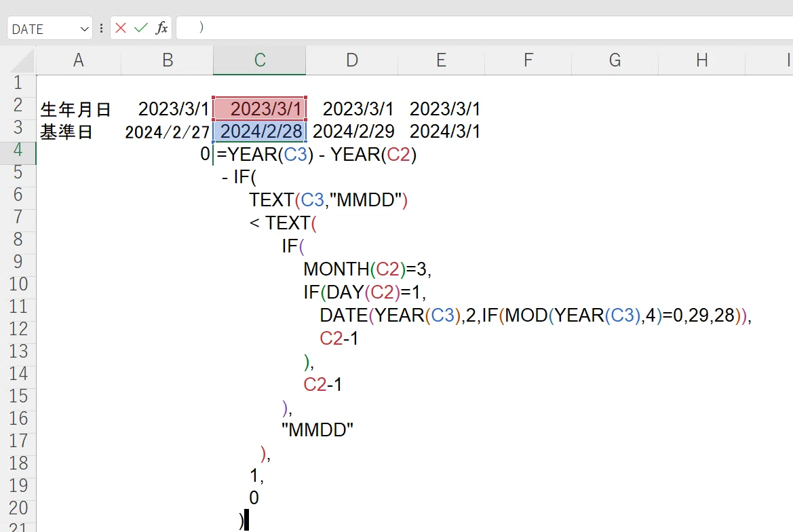Click the "MMDD" argument on row 16
Image resolution: width=793 pixels, height=532 pixels.
317,430
